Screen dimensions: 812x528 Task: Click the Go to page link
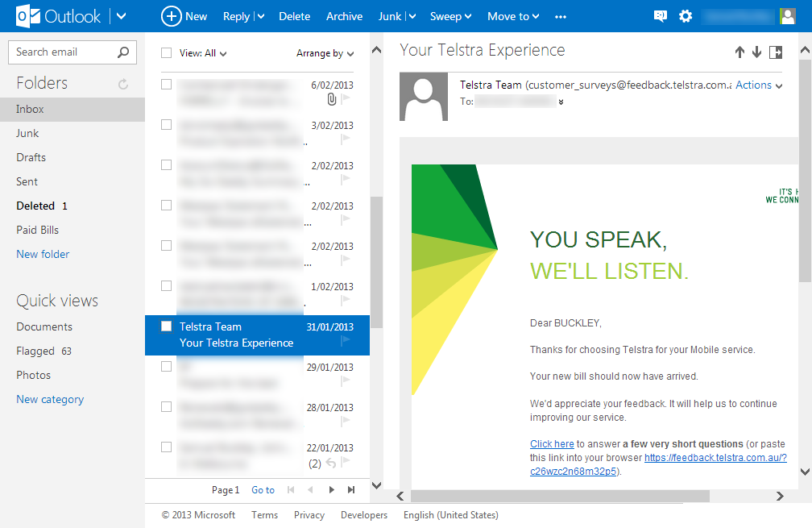263,490
